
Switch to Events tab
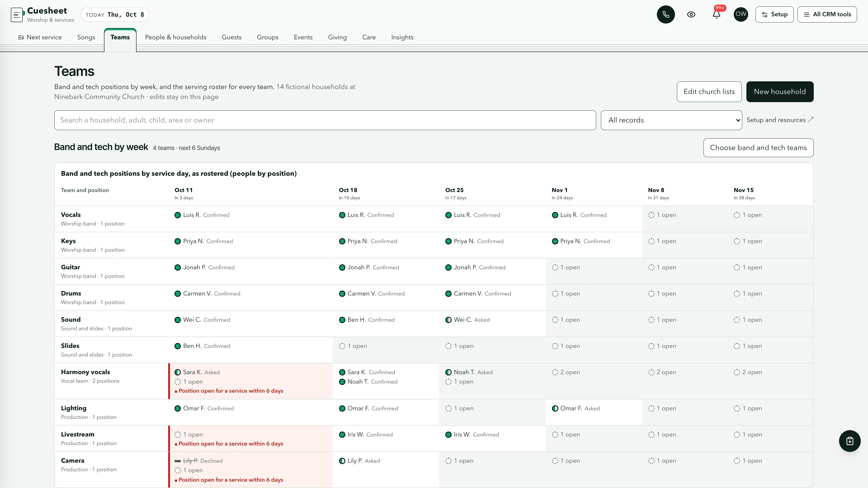click(x=303, y=37)
